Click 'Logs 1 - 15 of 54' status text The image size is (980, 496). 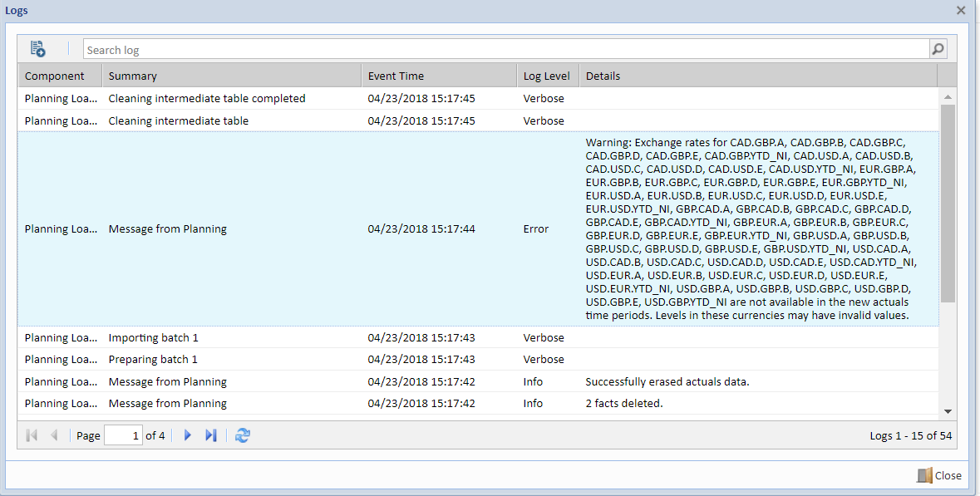911,435
